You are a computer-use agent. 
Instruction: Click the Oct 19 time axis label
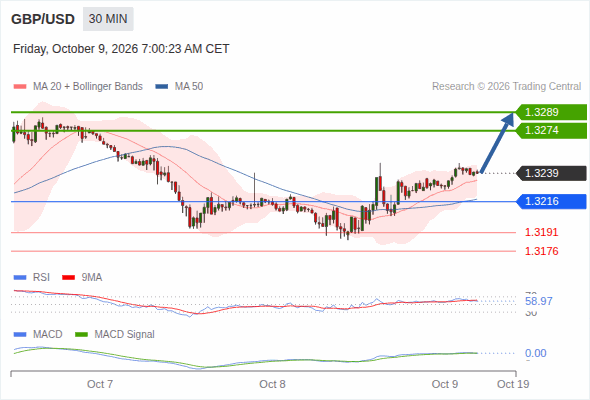coord(513,384)
